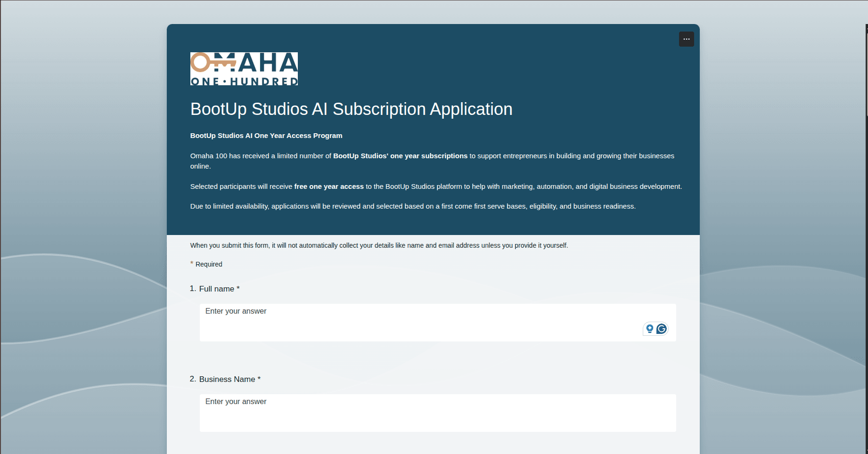Click the 'When you submit this form' privacy notice
Screen dimensions: 868x454
coord(379,245)
